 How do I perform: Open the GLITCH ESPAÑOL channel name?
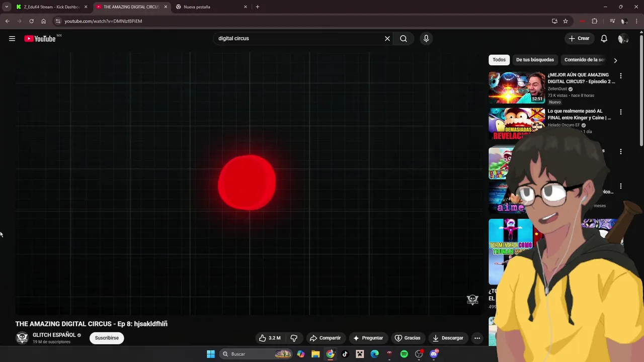point(54,335)
